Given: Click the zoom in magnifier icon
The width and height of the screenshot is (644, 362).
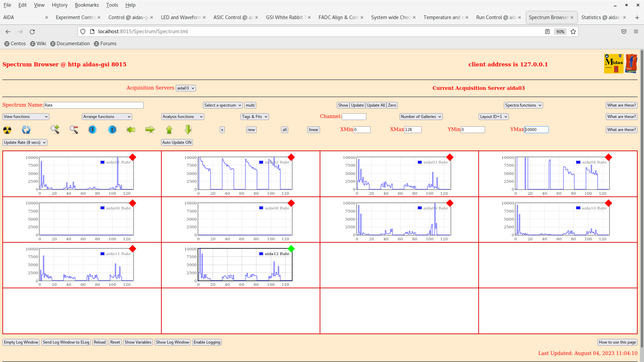Looking at the screenshot, I should pyautogui.click(x=55, y=129).
